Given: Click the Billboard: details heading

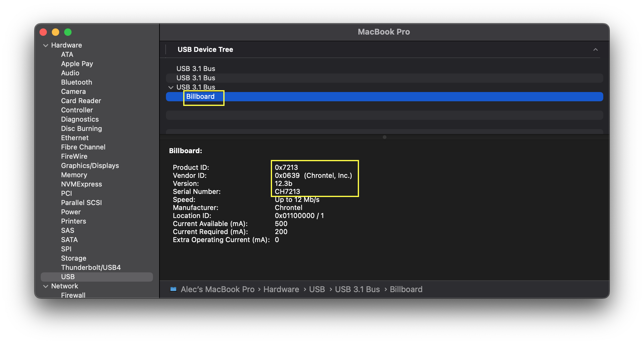Looking at the screenshot, I should tap(186, 151).
